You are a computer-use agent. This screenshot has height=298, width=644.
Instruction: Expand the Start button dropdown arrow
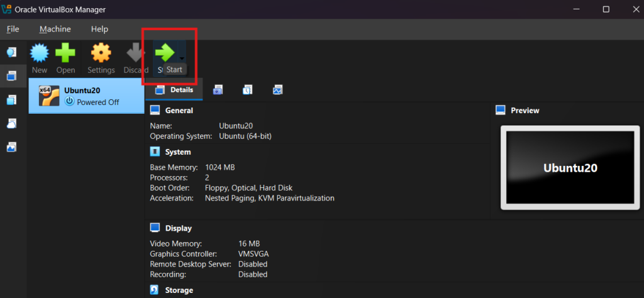click(182, 58)
